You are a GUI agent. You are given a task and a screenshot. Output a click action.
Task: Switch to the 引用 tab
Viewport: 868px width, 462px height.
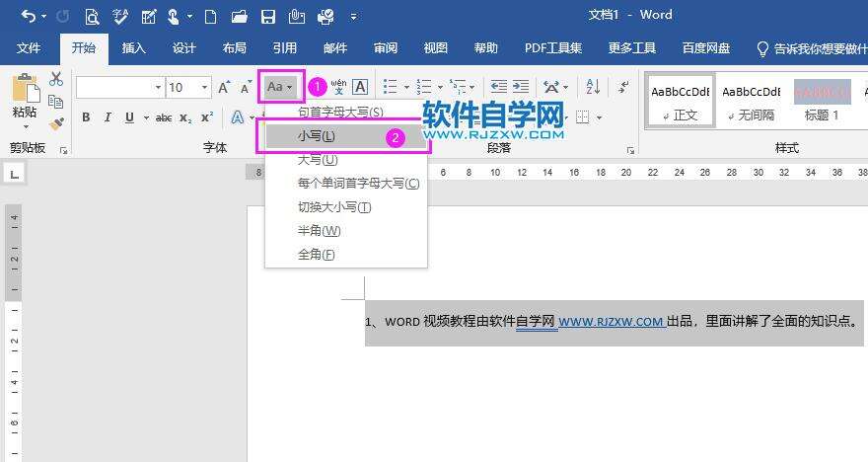[x=284, y=48]
